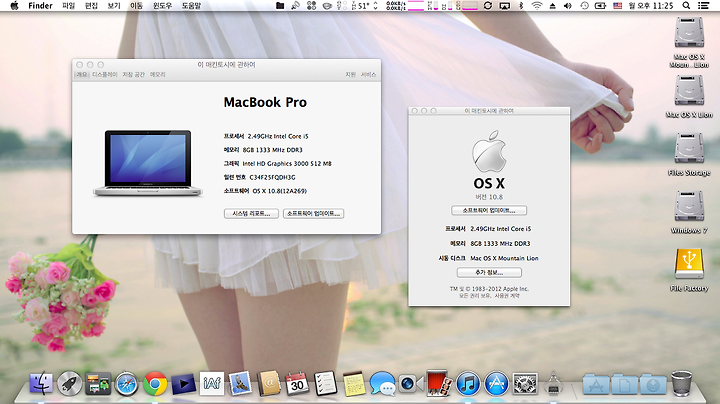
Task: Open the Downloads folder stack in Dock
Action: 653,384
